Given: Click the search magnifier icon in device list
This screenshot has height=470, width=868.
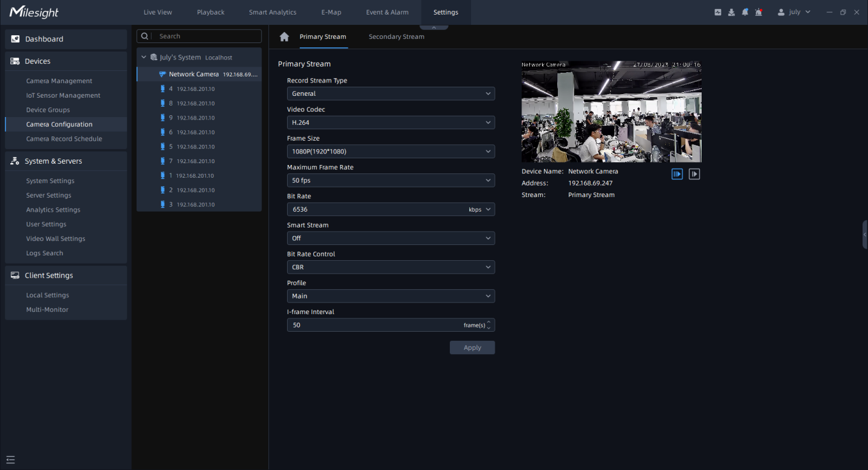Looking at the screenshot, I should pyautogui.click(x=146, y=36).
